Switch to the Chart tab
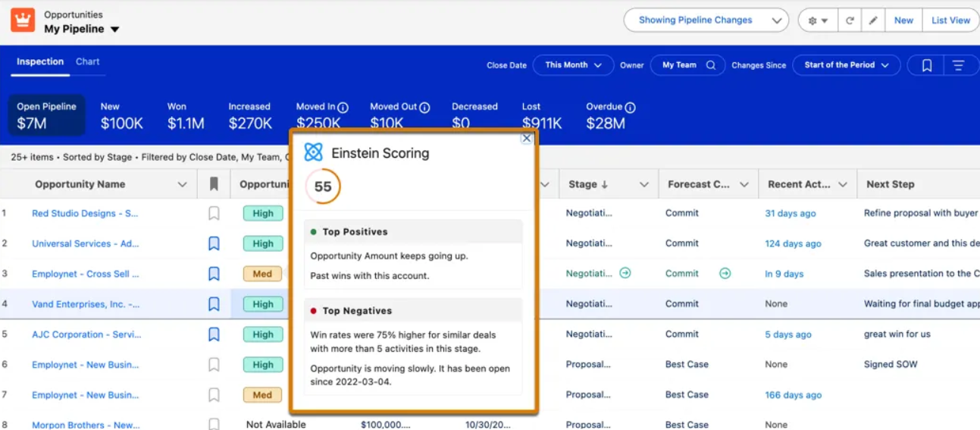980x430 pixels. 87,62
